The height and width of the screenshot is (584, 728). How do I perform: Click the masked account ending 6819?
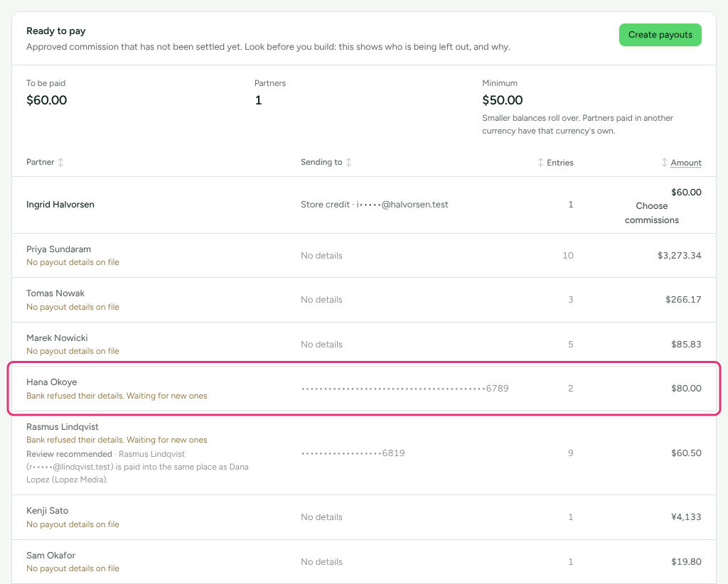353,453
